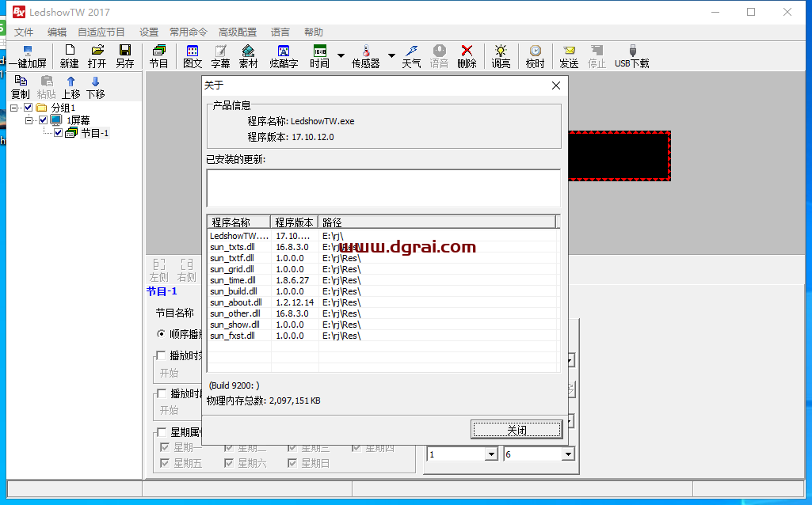Click the 一键加屏 toolbar icon
Image resolution: width=812 pixels, height=505 pixels.
tap(27, 56)
